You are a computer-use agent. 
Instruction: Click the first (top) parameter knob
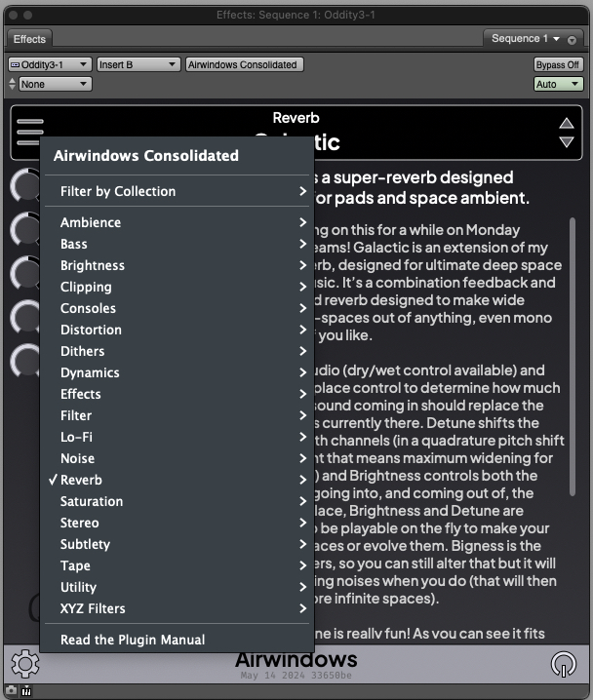pyautogui.click(x=25, y=185)
